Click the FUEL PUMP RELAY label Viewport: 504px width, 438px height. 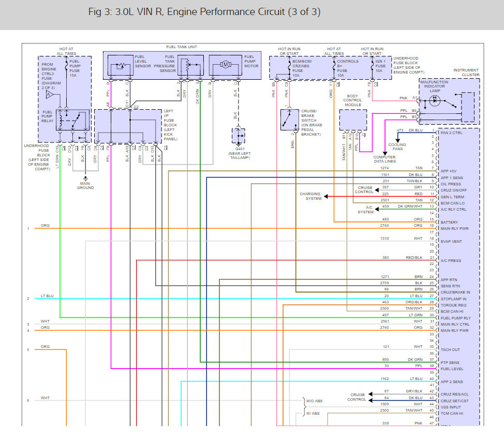coord(47,116)
